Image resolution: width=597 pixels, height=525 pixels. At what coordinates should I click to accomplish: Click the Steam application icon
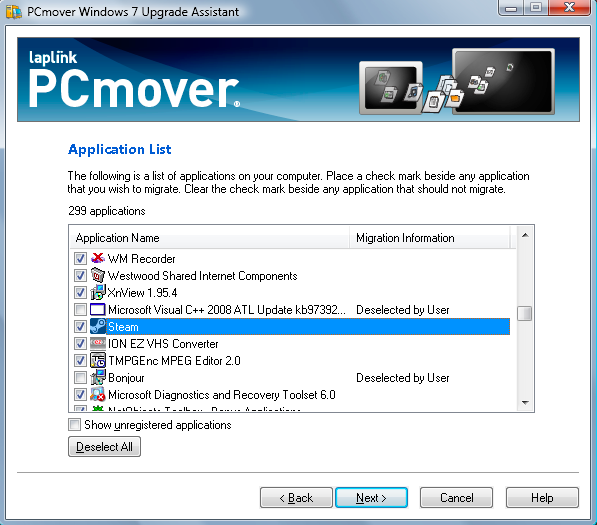pyautogui.click(x=97, y=327)
